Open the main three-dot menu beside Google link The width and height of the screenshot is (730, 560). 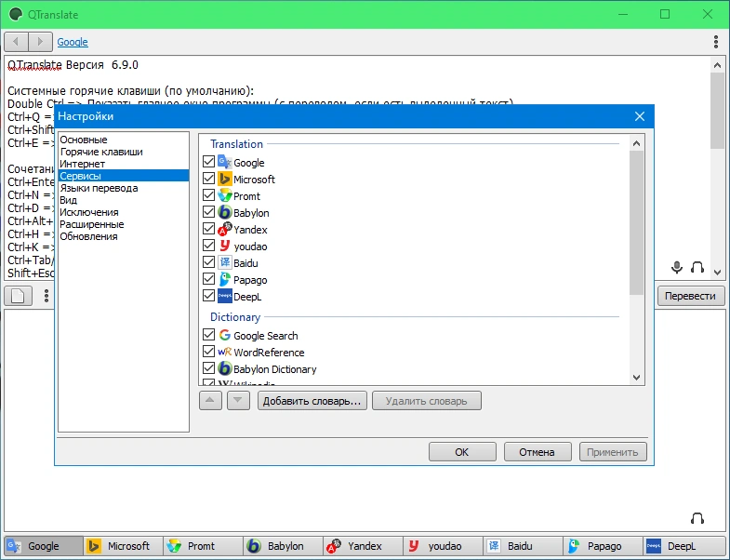pyautogui.click(x=715, y=42)
